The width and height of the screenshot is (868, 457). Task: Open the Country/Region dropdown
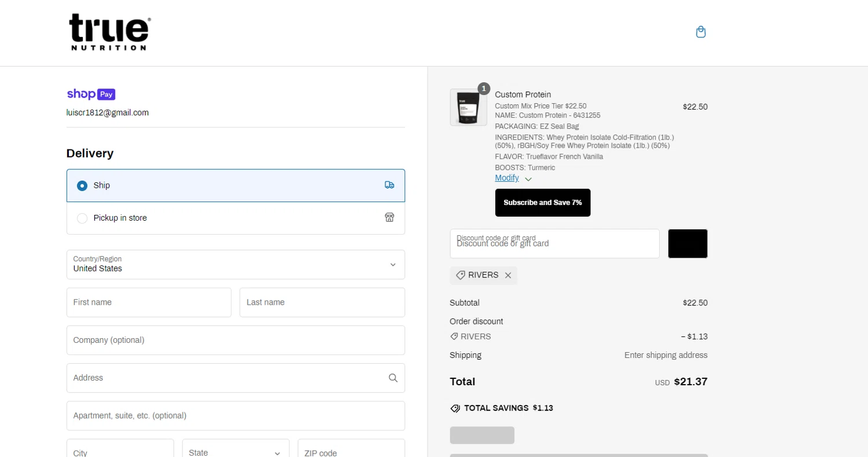pyautogui.click(x=236, y=265)
